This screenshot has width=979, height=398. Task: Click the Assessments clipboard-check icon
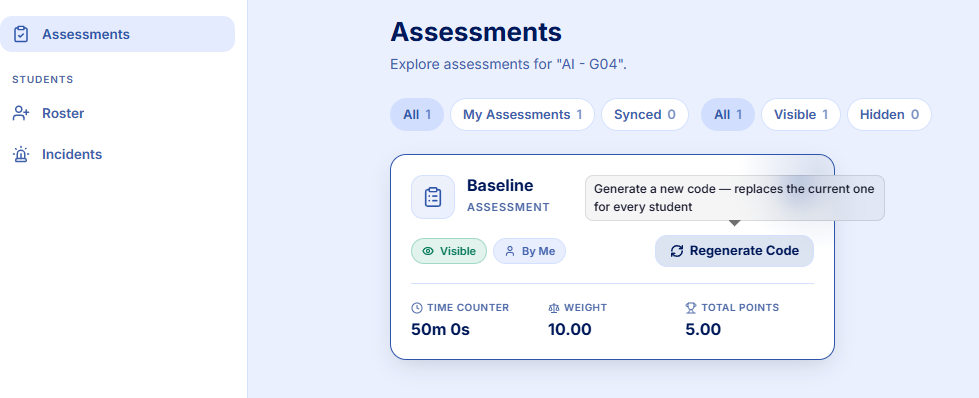[x=21, y=34]
